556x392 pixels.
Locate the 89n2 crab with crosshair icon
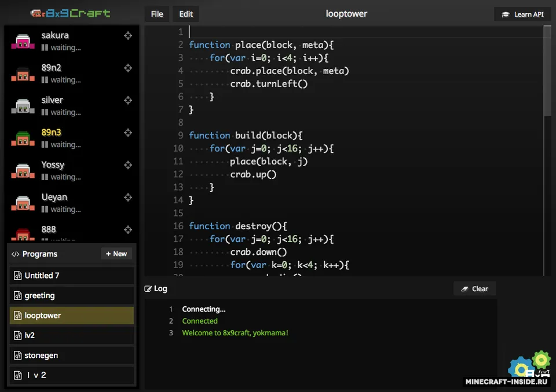pyautogui.click(x=128, y=68)
